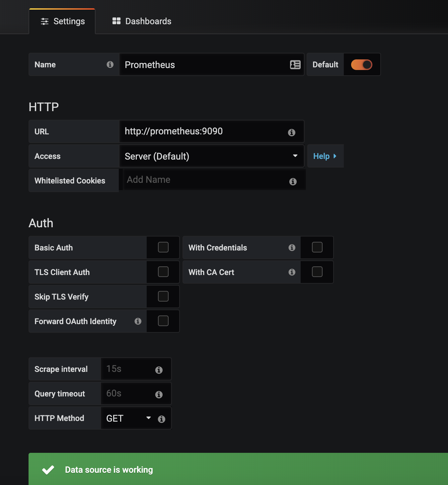Click the info icon in URL field

tap(292, 132)
